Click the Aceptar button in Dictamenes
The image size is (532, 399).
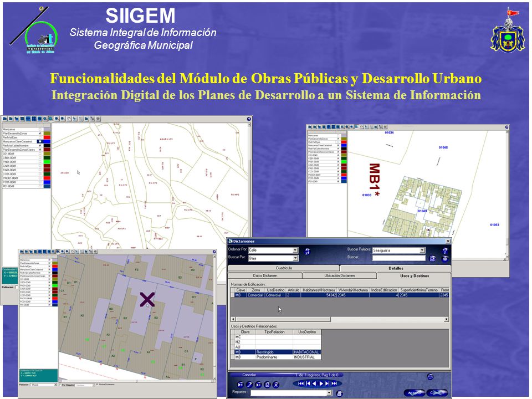415,392
